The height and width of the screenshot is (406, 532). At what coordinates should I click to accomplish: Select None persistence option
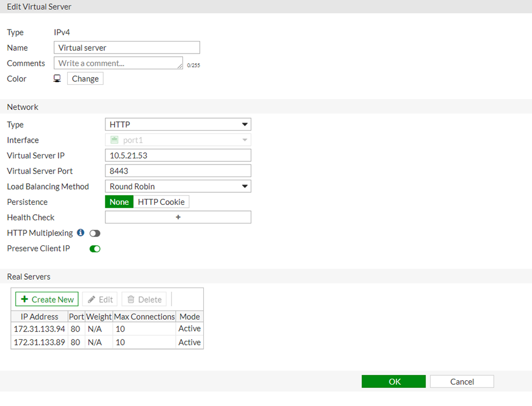(x=119, y=202)
